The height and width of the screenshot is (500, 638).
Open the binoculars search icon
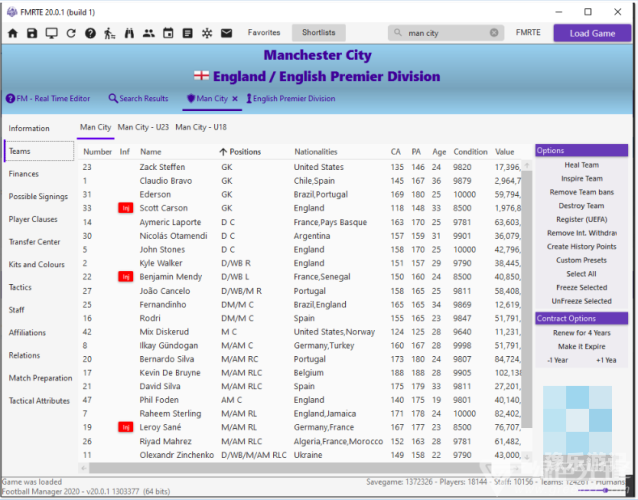(129, 33)
